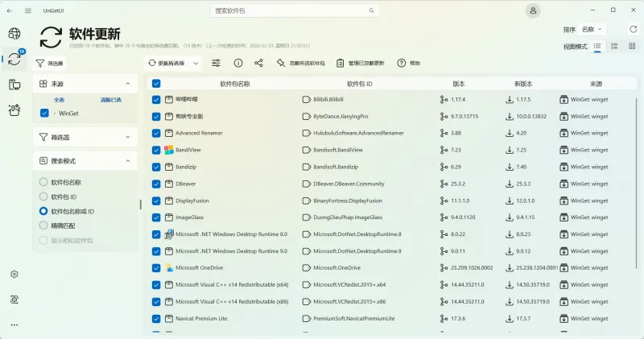Select the 软件包 ID radio button

[x=43, y=196]
